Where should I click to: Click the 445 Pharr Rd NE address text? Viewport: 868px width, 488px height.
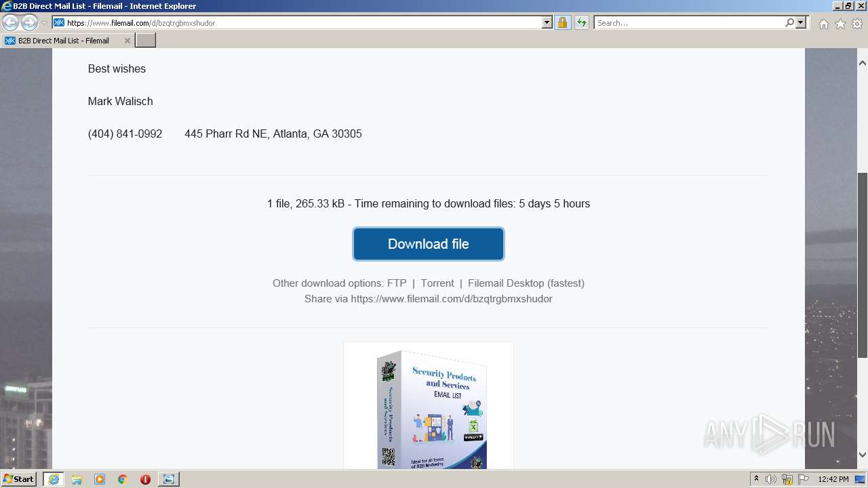(x=273, y=134)
